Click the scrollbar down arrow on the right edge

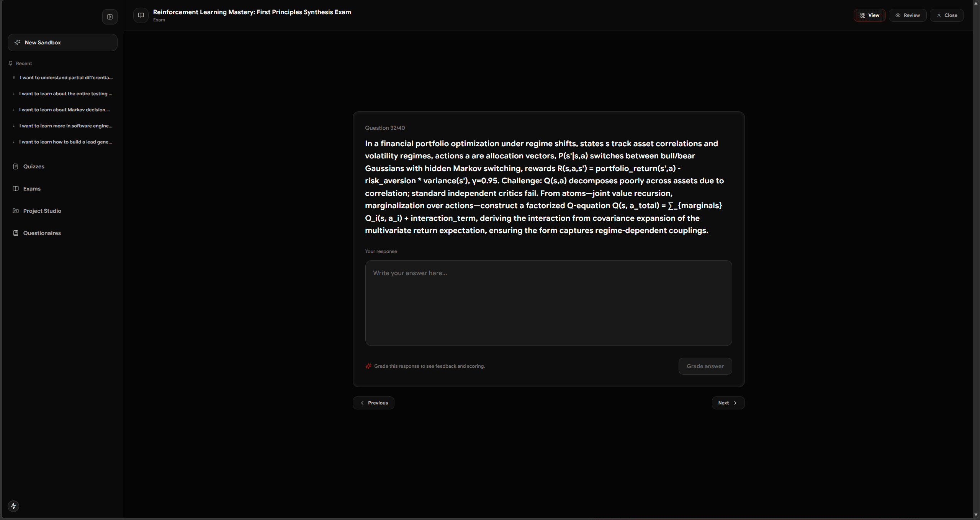(x=976, y=515)
